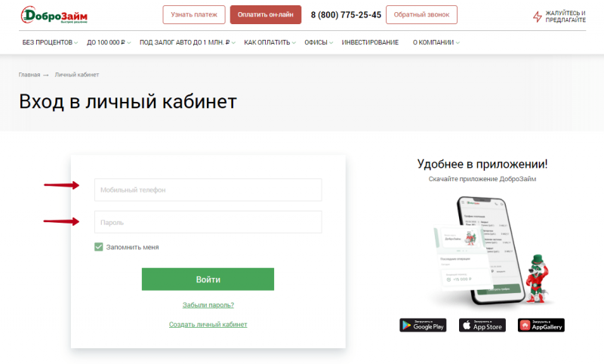Screen dimensions: 604x364
Task: Open the AppGallery download badge
Action: click(541, 325)
